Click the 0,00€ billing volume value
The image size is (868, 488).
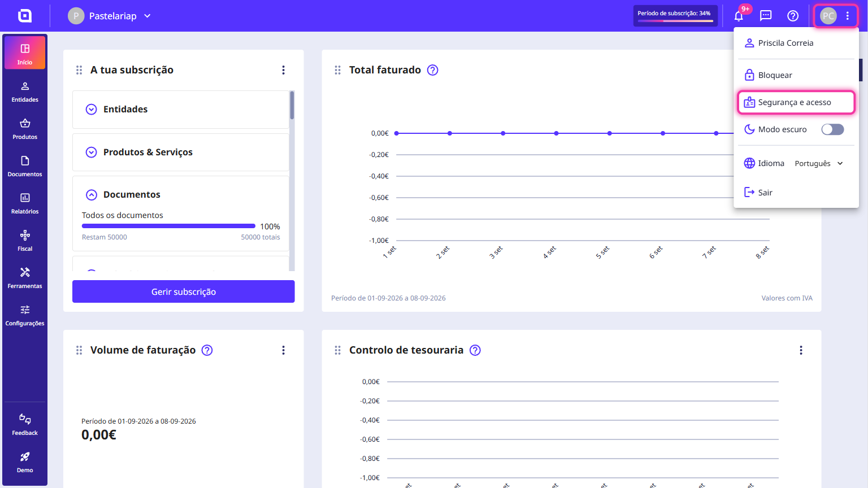pos(99,435)
